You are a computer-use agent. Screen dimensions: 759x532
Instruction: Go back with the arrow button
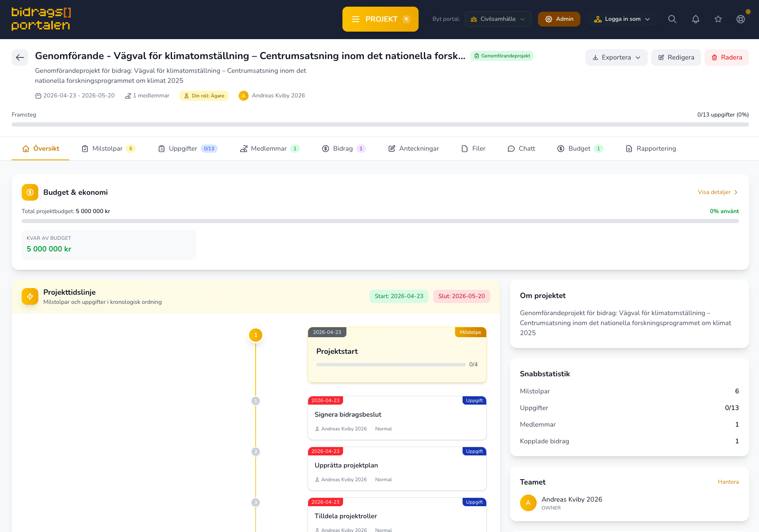coord(20,57)
